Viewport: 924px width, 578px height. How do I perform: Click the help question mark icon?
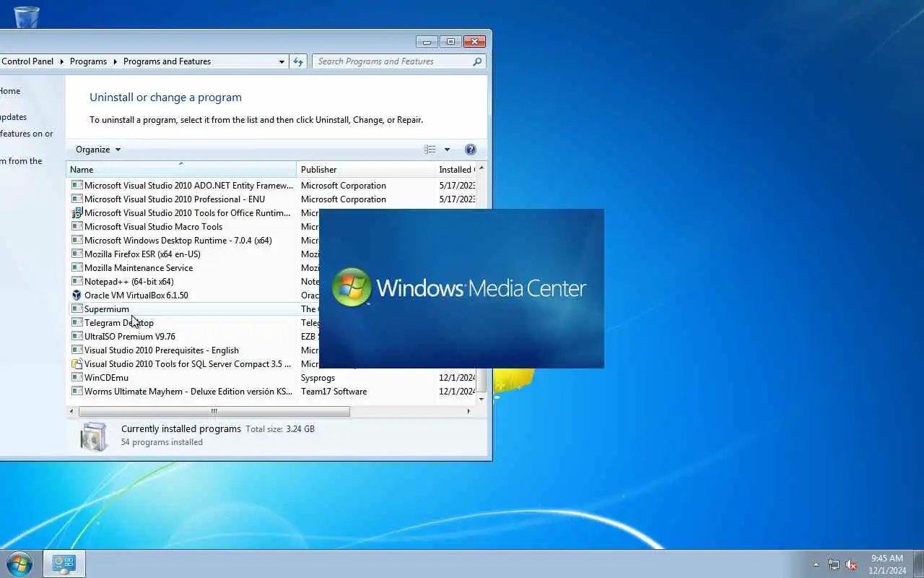click(x=471, y=150)
